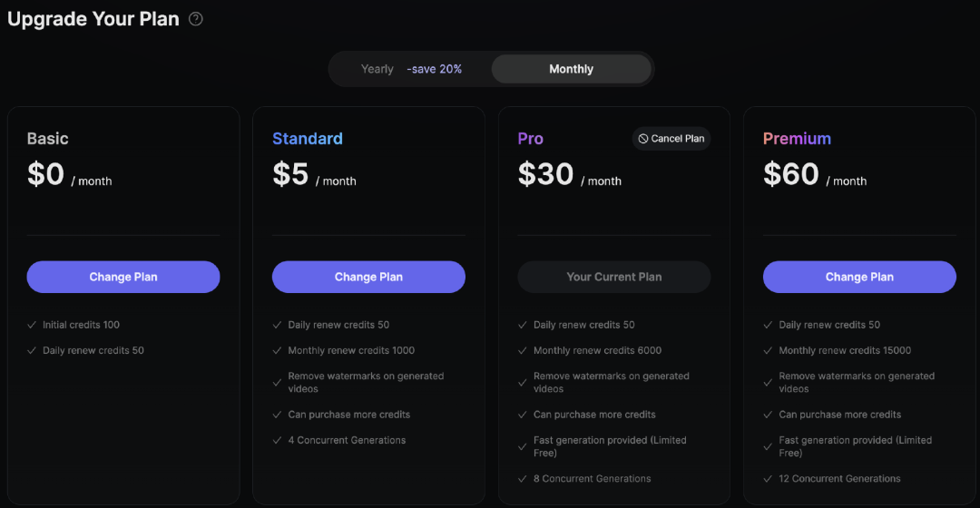Click the -save 20% label in billing toggle

[435, 69]
